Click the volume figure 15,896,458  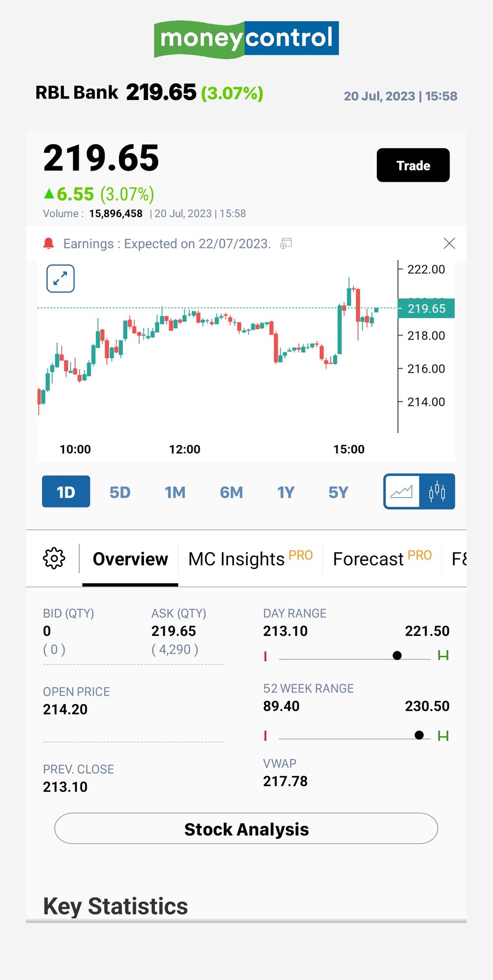(x=116, y=213)
